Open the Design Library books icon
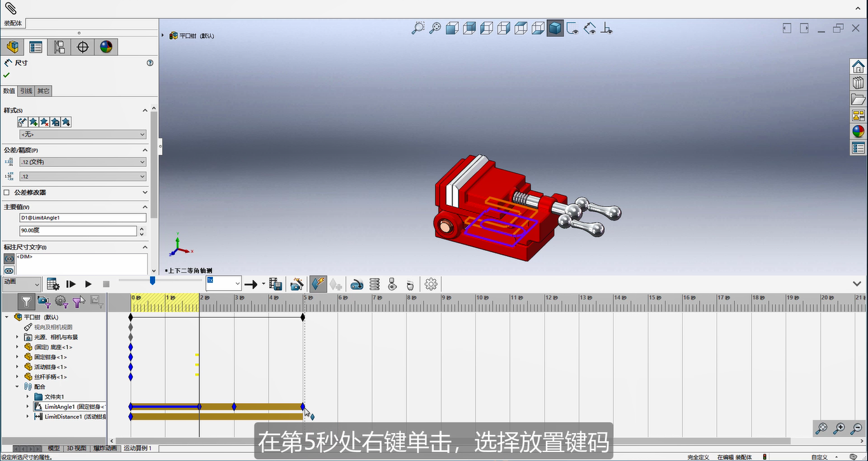 tap(858, 83)
